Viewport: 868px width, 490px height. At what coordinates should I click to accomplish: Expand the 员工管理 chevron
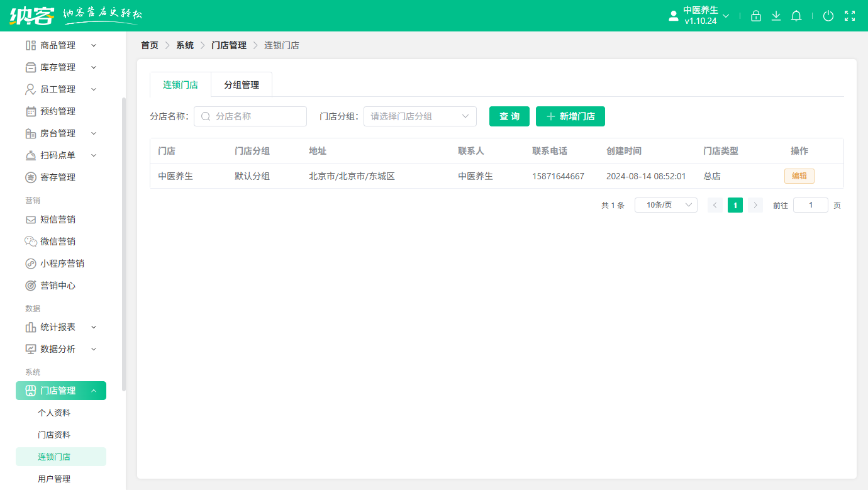(x=94, y=89)
